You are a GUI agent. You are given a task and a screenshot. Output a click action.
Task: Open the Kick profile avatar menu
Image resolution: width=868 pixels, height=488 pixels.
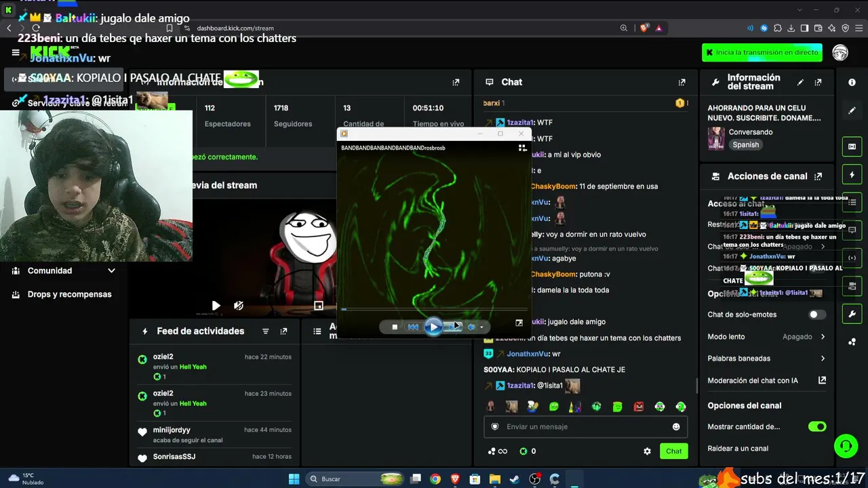click(x=840, y=53)
